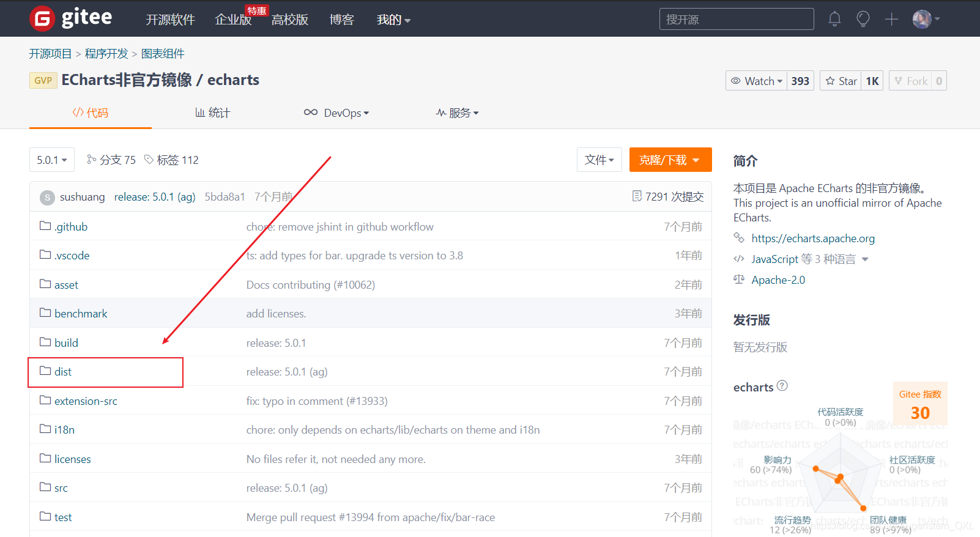Click the .github folder icon
This screenshot has height=537, width=980.
coord(45,226)
